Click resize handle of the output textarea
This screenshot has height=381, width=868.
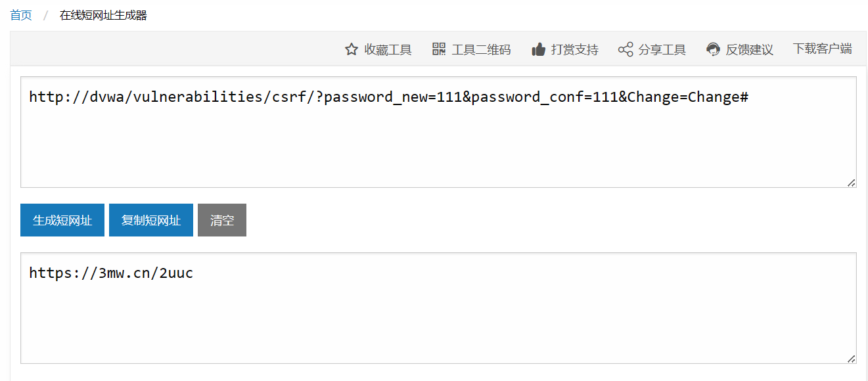pyautogui.click(x=852, y=359)
